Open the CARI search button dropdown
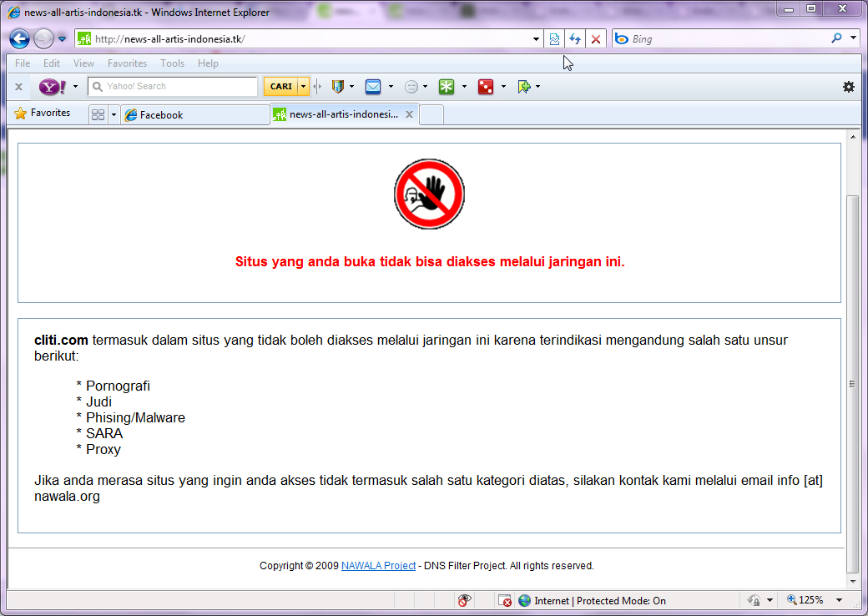 [303, 86]
